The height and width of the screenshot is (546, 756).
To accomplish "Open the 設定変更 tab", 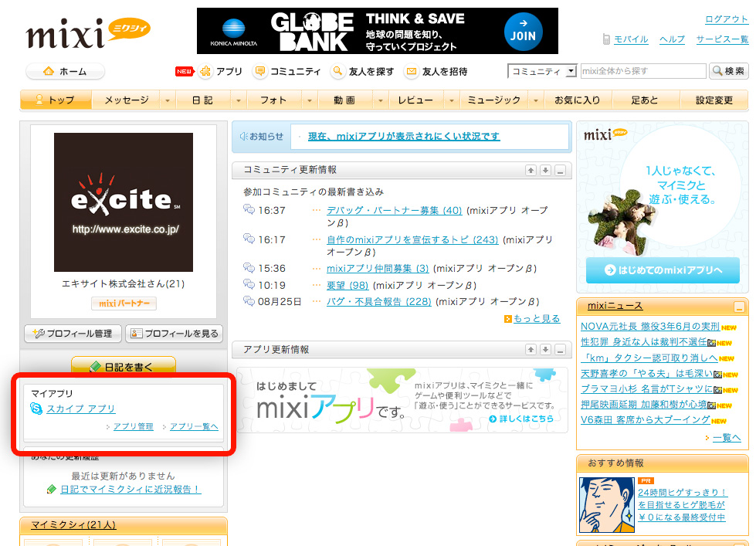I will (x=714, y=100).
